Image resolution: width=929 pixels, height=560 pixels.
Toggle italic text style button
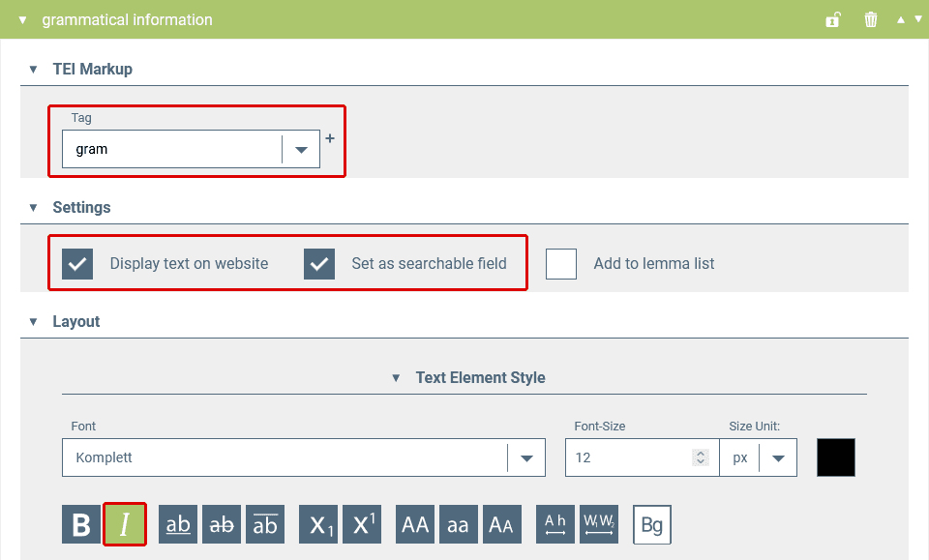click(x=125, y=524)
